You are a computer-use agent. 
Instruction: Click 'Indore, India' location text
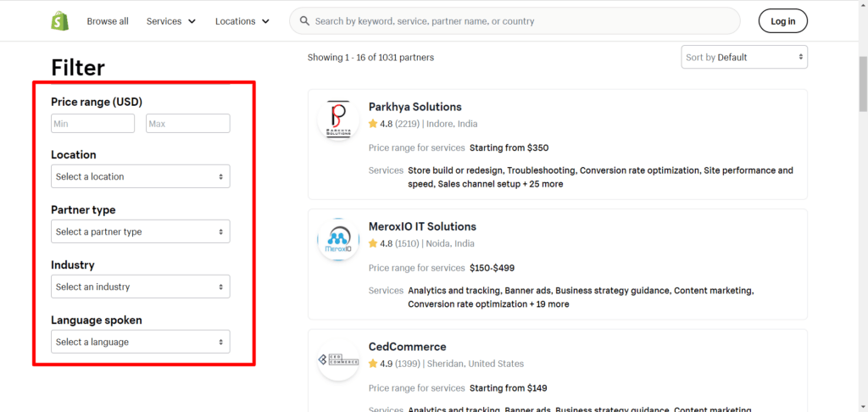[x=452, y=124]
